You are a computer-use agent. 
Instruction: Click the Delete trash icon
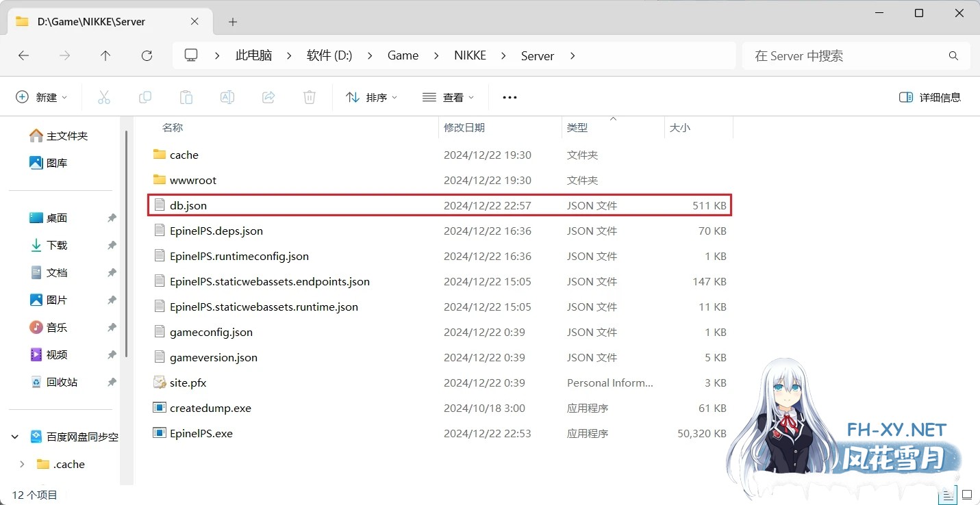pyautogui.click(x=310, y=97)
